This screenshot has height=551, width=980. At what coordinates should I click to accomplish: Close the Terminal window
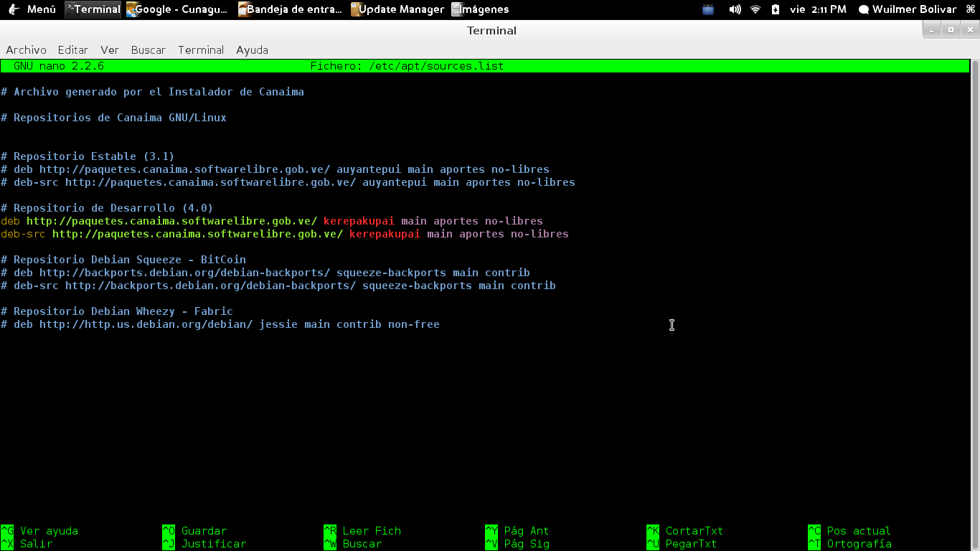(x=970, y=30)
